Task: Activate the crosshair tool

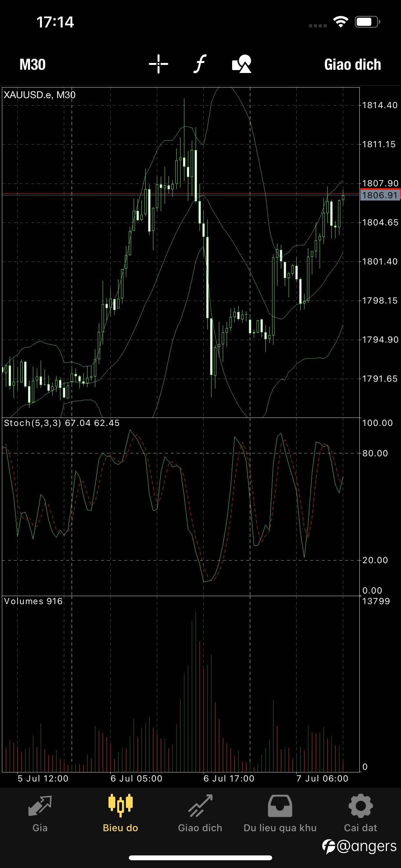Action: 159,64
